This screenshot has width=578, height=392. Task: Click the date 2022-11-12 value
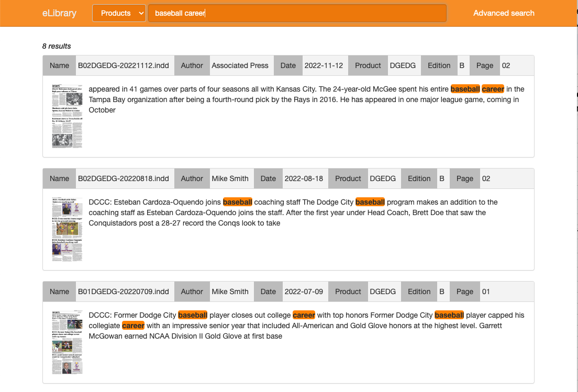point(324,65)
